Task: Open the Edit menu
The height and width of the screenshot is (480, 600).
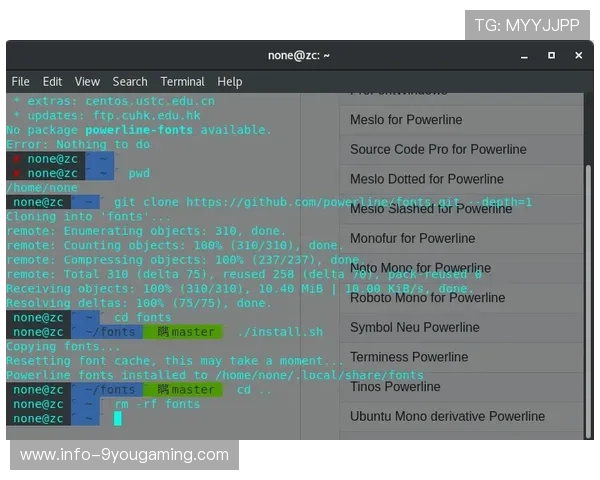Action: [x=52, y=81]
